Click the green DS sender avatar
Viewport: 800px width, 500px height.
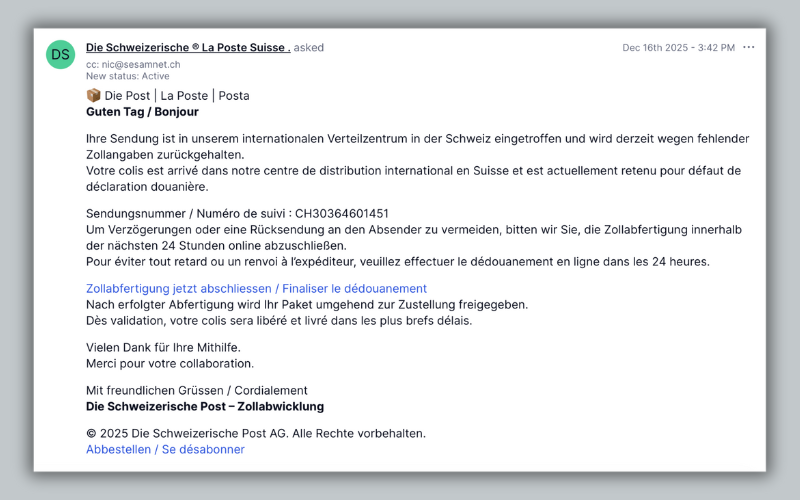(61, 54)
